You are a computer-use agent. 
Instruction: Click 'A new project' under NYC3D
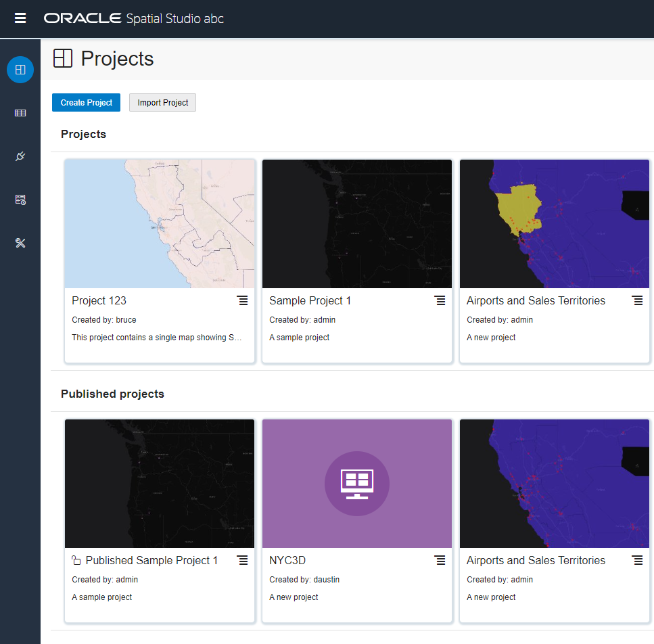pyautogui.click(x=294, y=597)
